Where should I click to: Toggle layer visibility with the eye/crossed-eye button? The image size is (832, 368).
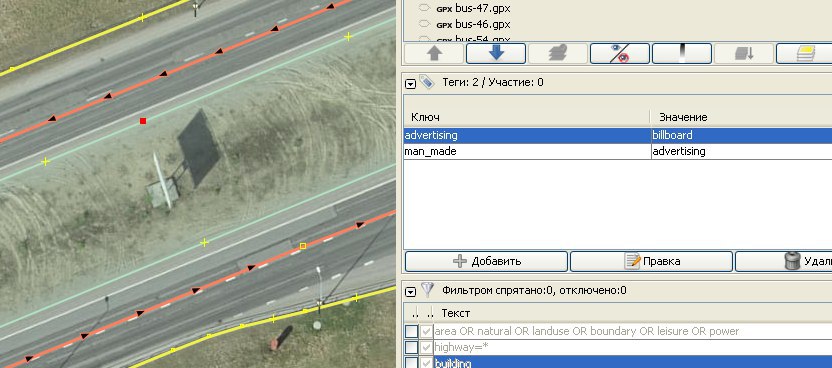coord(620,54)
